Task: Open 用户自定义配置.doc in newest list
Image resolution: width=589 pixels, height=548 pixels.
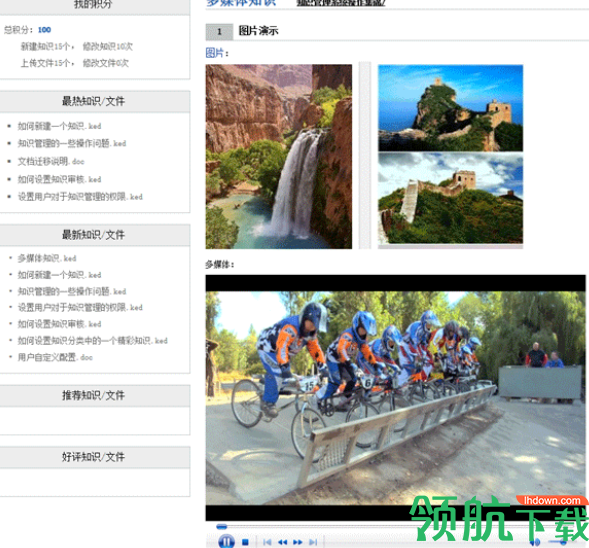Action: tap(55, 357)
